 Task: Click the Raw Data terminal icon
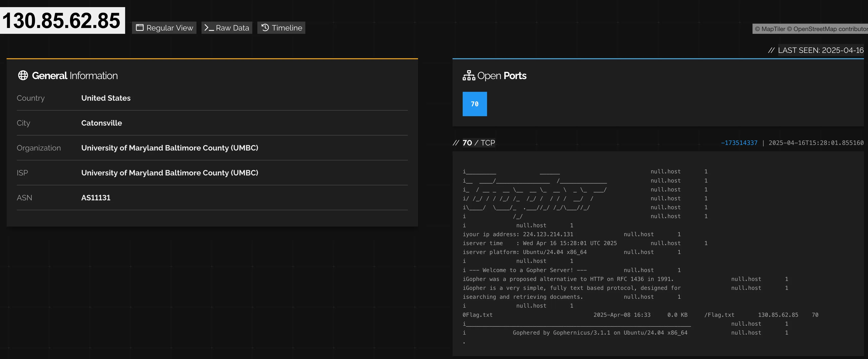point(209,28)
